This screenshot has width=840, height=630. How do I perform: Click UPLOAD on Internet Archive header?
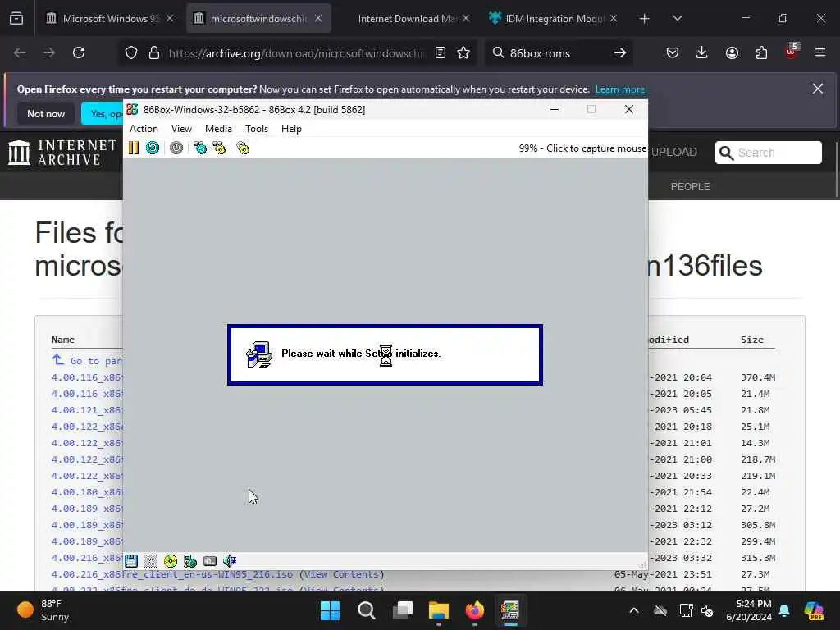[x=674, y=152]
